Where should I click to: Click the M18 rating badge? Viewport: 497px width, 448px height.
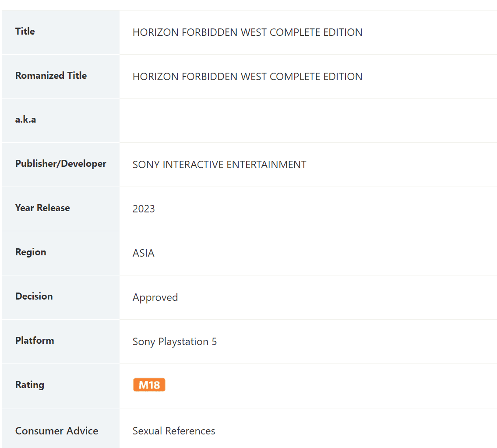(149, 385)
